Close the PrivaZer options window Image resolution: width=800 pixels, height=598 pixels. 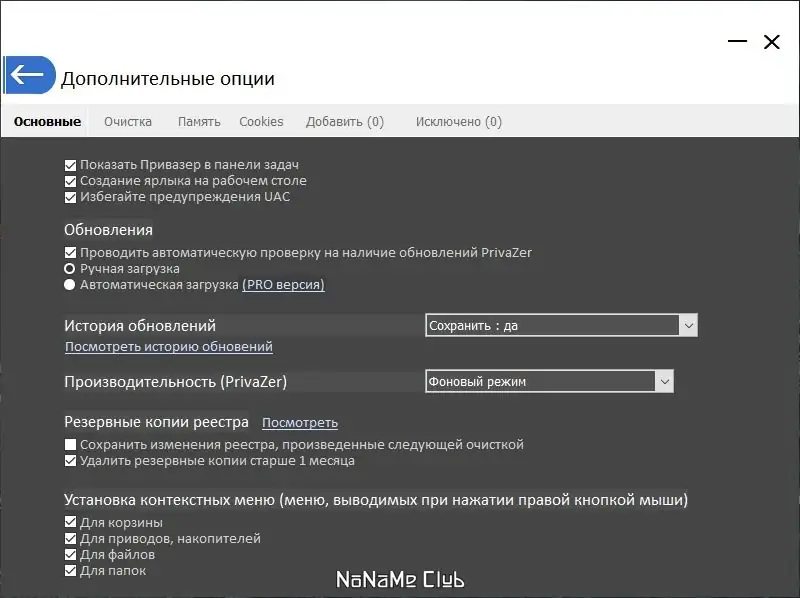click(x=771, y=42)
